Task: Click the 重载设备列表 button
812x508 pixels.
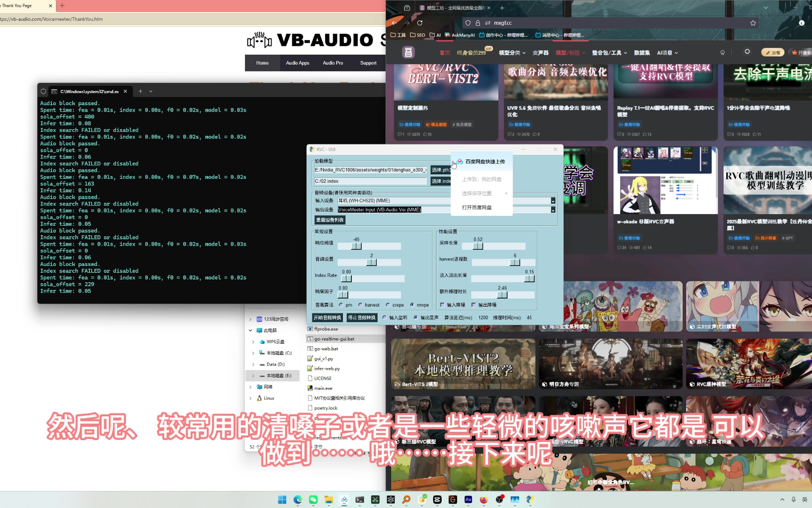Action: [330, 220]
